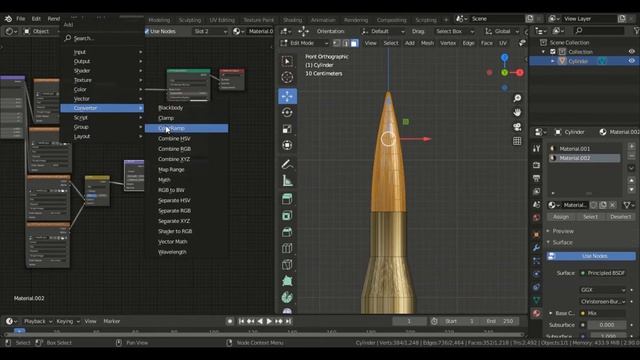Click the material Select button
Screen dimensions: 640x360
[590, 217]
